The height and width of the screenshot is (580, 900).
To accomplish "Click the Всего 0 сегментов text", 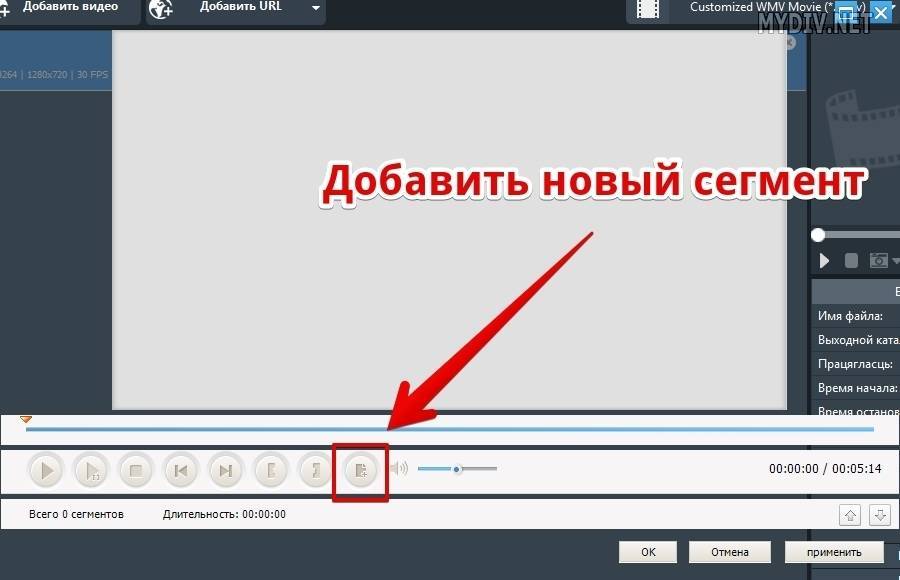I will (76, 515).
